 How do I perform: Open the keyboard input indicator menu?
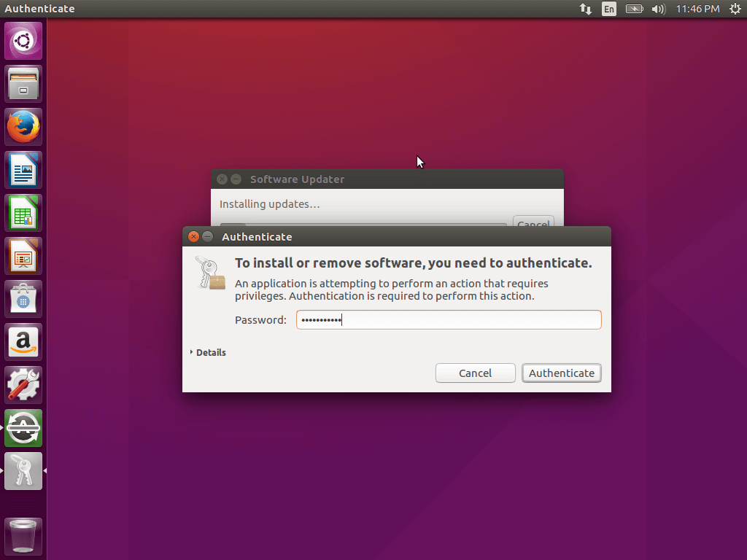point(608,9)
